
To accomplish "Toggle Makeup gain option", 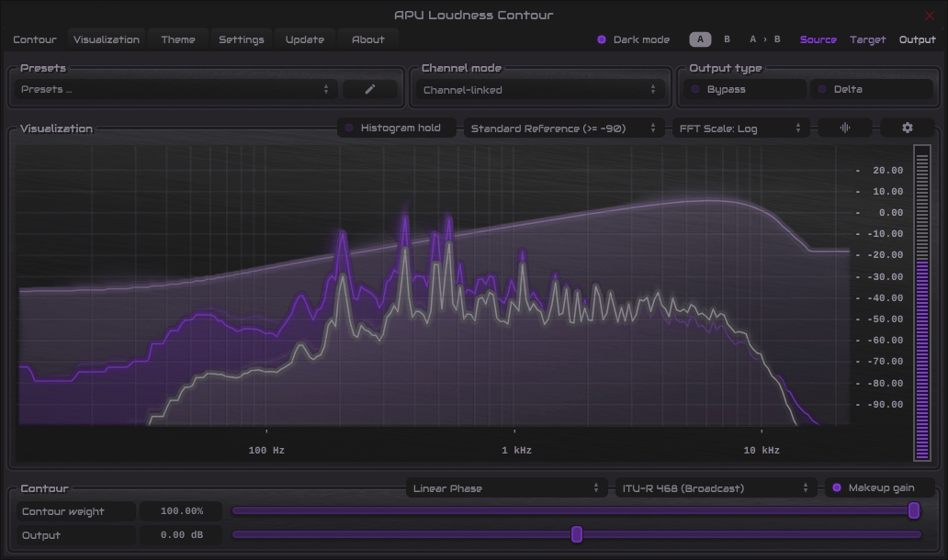I will click(x=880, y=488).
